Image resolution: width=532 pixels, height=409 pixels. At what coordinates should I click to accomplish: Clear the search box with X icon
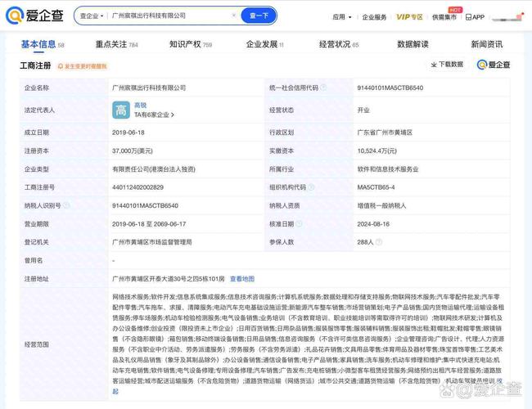click(234, 16)
